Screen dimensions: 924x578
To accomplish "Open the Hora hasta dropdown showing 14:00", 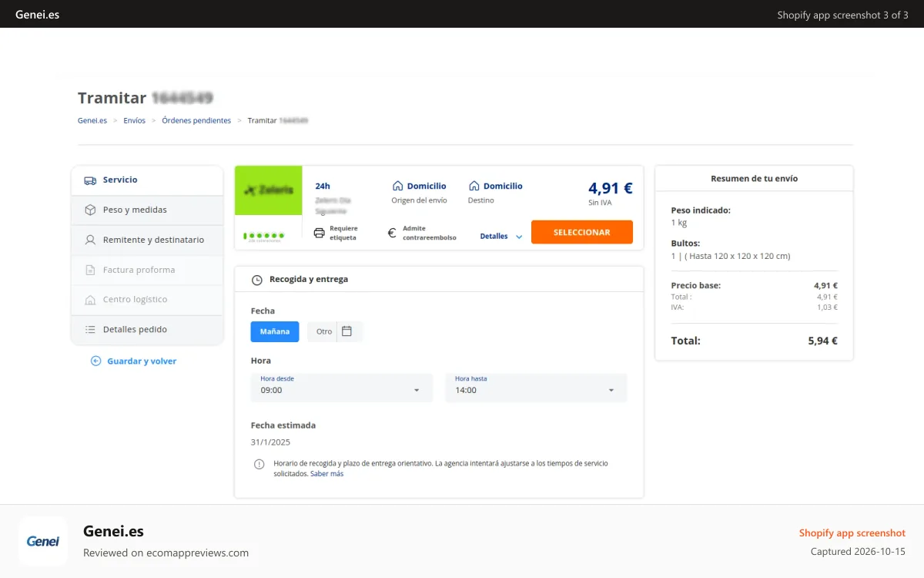I will [x=536, y=388].
